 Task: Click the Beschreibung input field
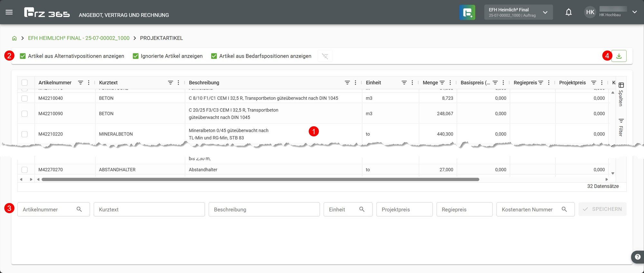pyautogui.click(x=264, y=209)
